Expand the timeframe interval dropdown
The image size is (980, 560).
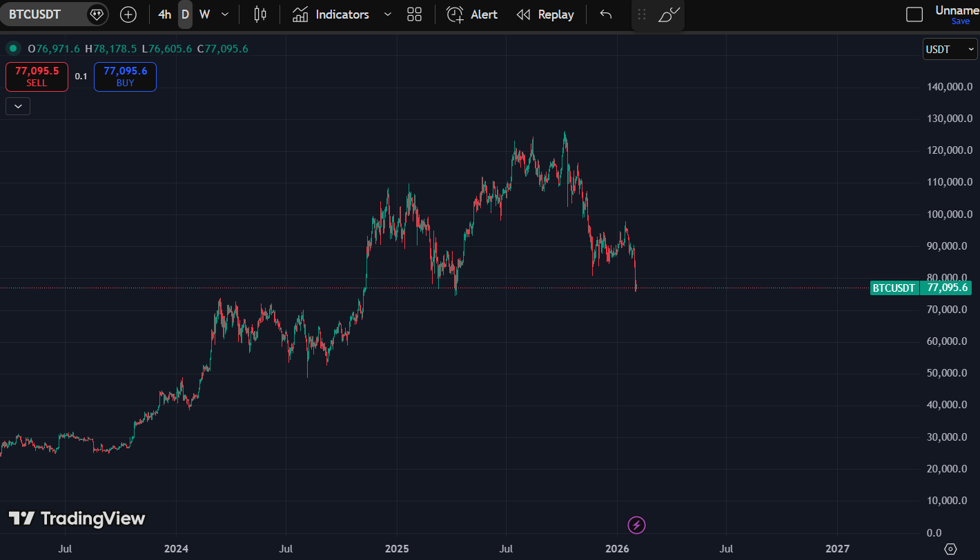(x=224, y=14)
